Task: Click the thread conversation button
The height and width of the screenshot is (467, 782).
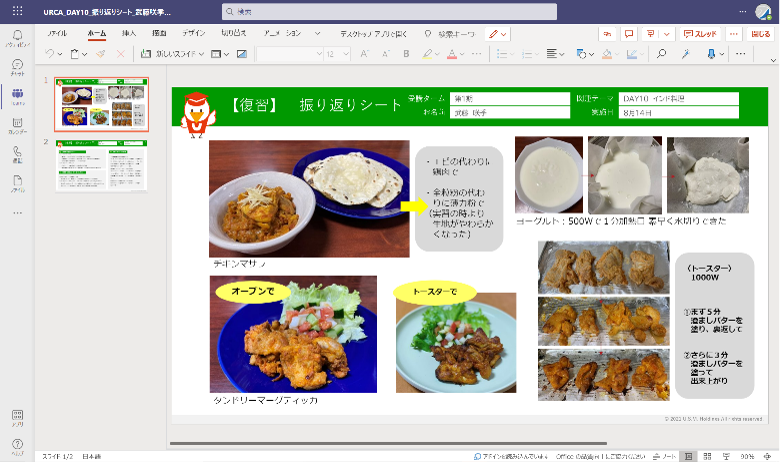Action: tap(700, 34)
